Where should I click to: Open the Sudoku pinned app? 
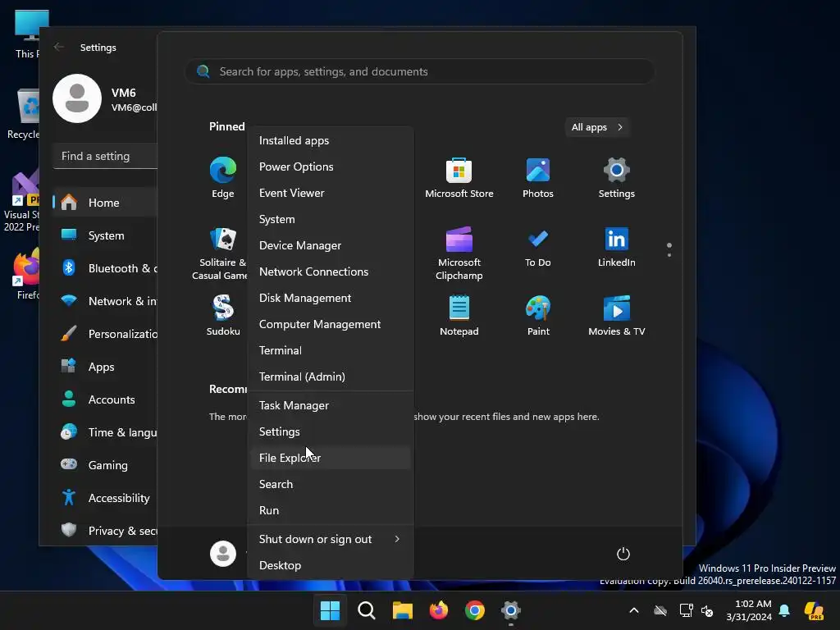pos(223,315)
